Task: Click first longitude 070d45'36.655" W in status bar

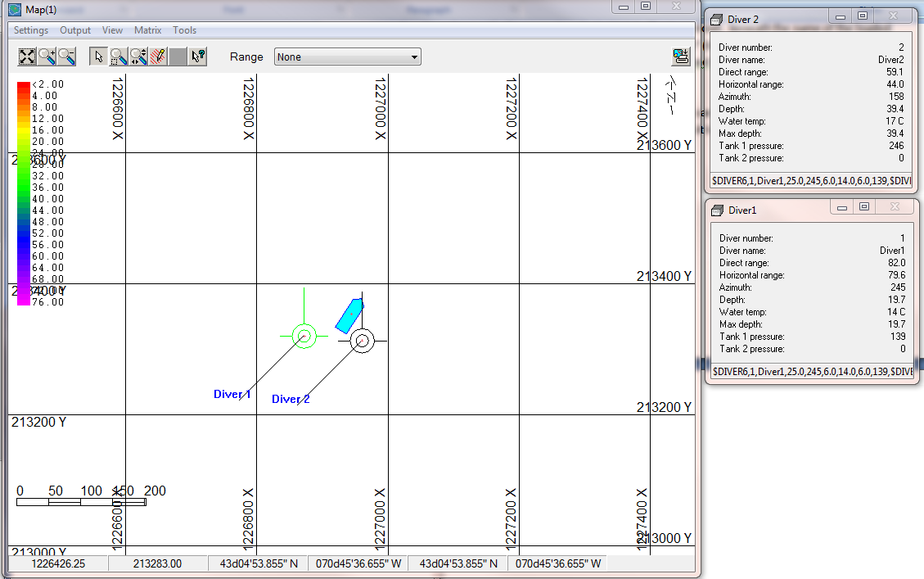Action: 358,563
